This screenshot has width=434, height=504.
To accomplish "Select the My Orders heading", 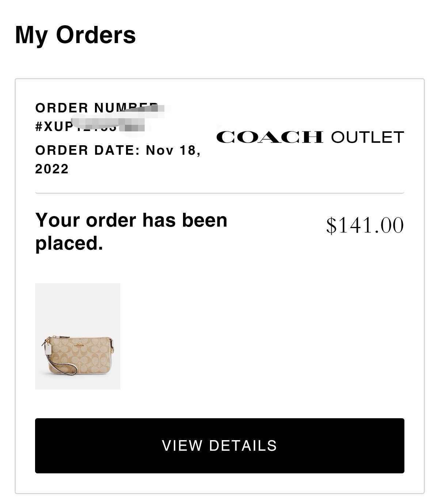I will [75, 35].
